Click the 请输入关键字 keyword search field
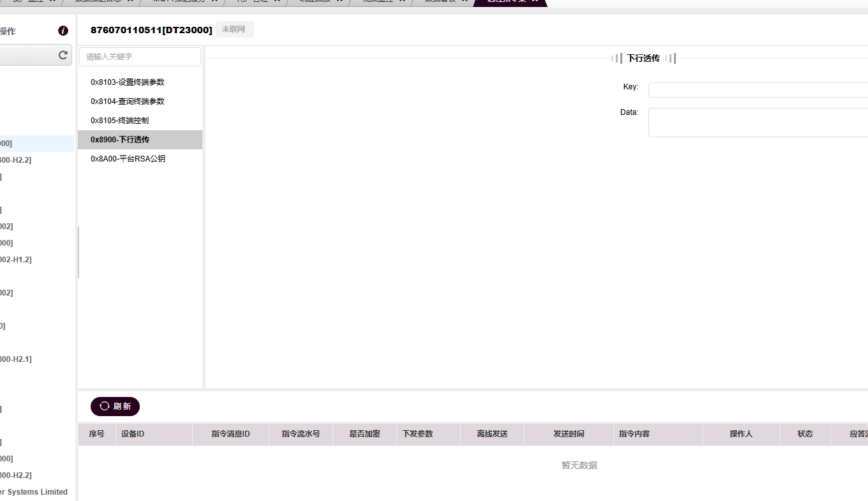Image resolution: width=868 pixels, height=501 pixels. tap(140, 57)
